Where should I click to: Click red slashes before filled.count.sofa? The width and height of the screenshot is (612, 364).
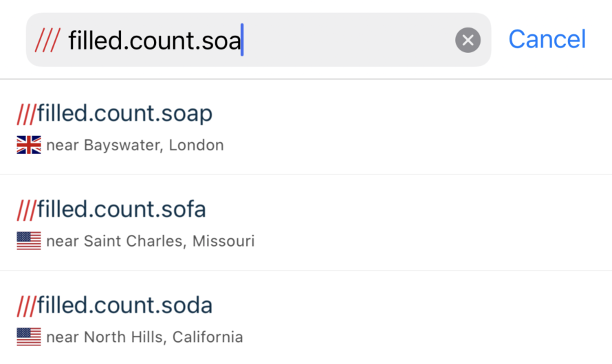27,209
